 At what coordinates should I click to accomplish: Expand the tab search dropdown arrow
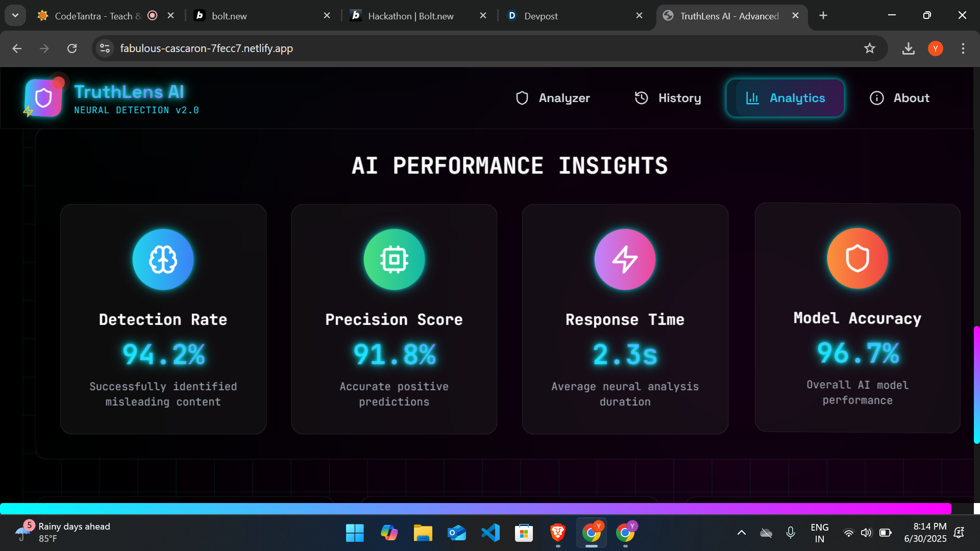[15, 15]
